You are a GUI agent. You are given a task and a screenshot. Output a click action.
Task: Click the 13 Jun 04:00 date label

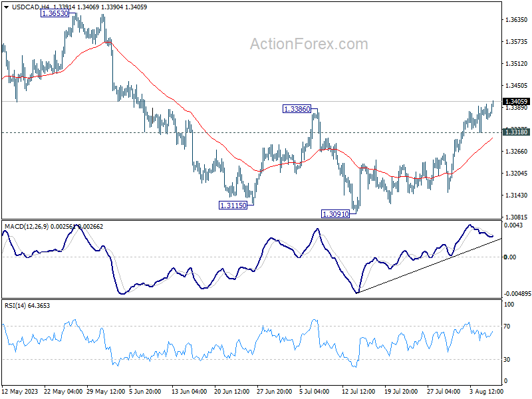click(x=189, y=392)
